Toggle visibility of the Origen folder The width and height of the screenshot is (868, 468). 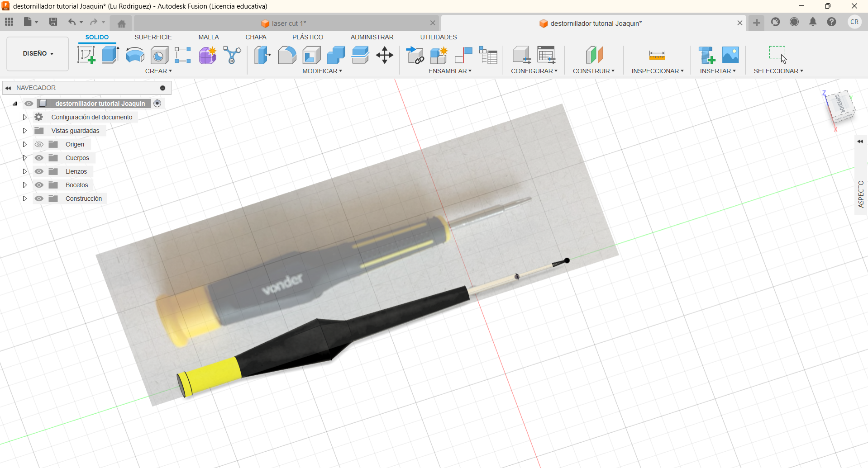click(39, 144)
